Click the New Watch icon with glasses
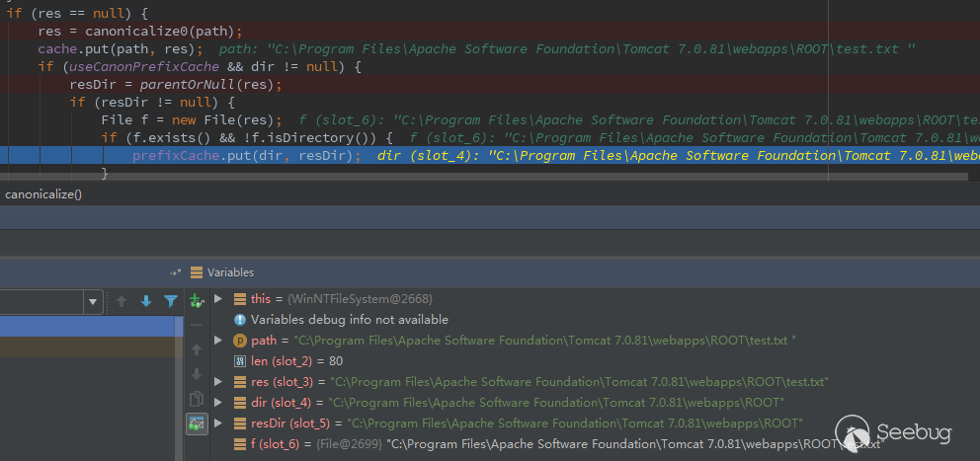This screenshot has height=461, width=980. [197, 302]
